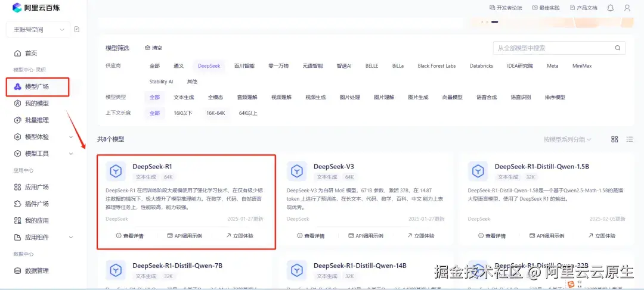Click the DeepSeek-R1-Distill-Qwen-1.5B logo icon
Screen dimensions: 644x290
[x=478, y=171]
